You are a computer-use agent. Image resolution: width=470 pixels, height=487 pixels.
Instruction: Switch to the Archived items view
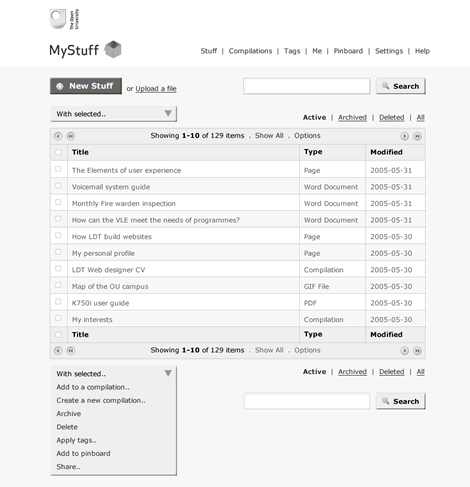352,117
